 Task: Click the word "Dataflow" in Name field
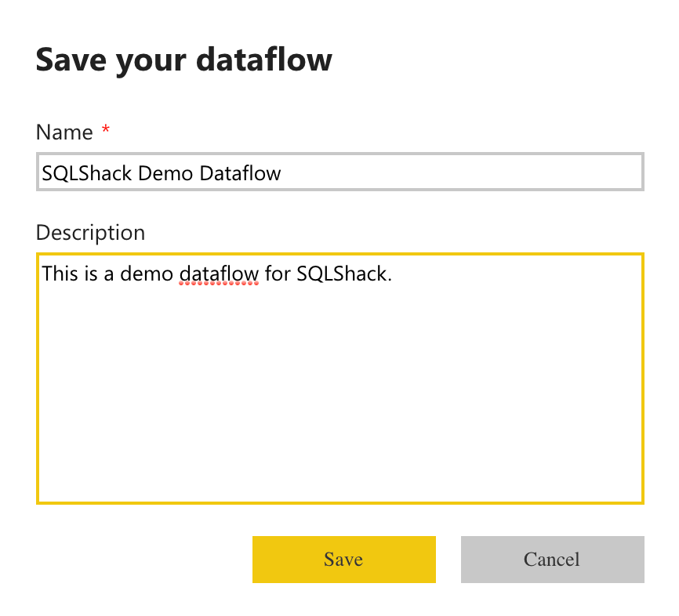click(x=240, y=173)
